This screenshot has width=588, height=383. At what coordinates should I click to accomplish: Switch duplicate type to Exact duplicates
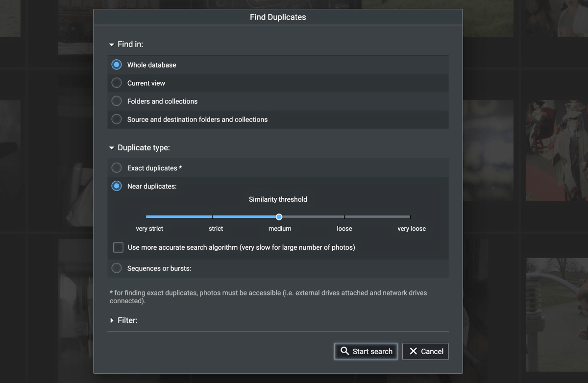pos(117,168)
